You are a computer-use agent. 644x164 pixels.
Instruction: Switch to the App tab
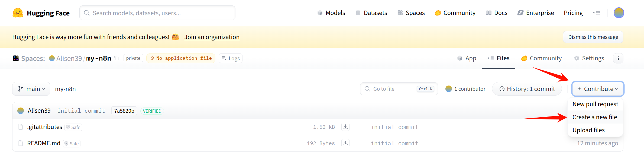pyautogui.click(x=467, y=58)
